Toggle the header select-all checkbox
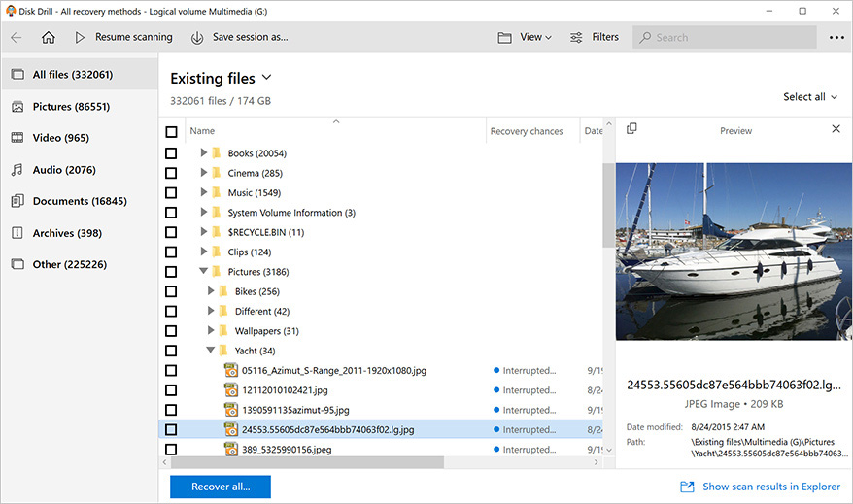The height and width of the screenshot is (504, 853). (x=171, y=132)
